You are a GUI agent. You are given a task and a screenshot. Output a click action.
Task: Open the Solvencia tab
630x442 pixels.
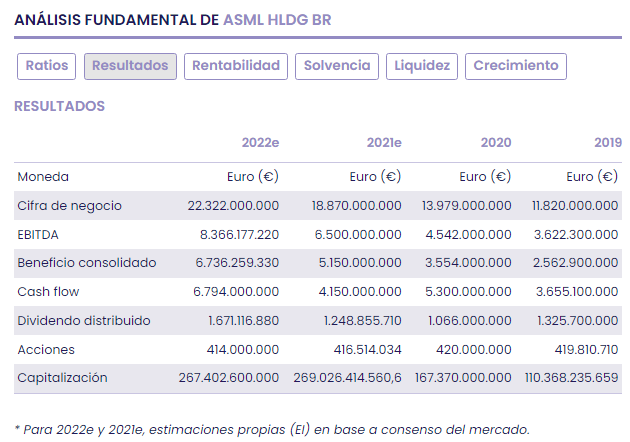337,66
